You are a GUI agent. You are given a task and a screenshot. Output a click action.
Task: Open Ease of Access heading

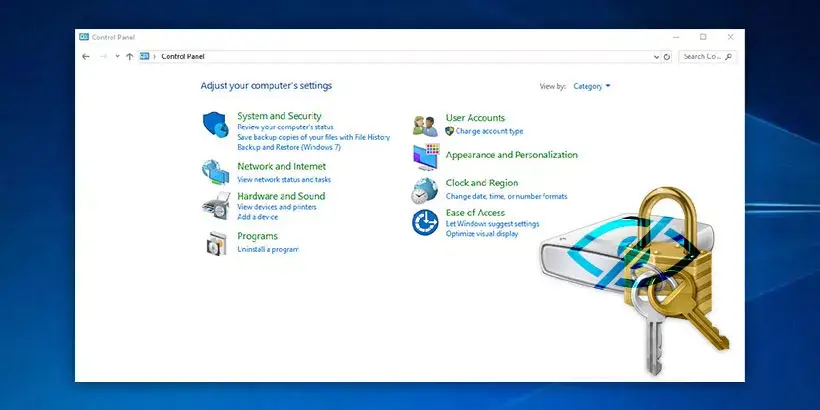(x=475, y=213)
